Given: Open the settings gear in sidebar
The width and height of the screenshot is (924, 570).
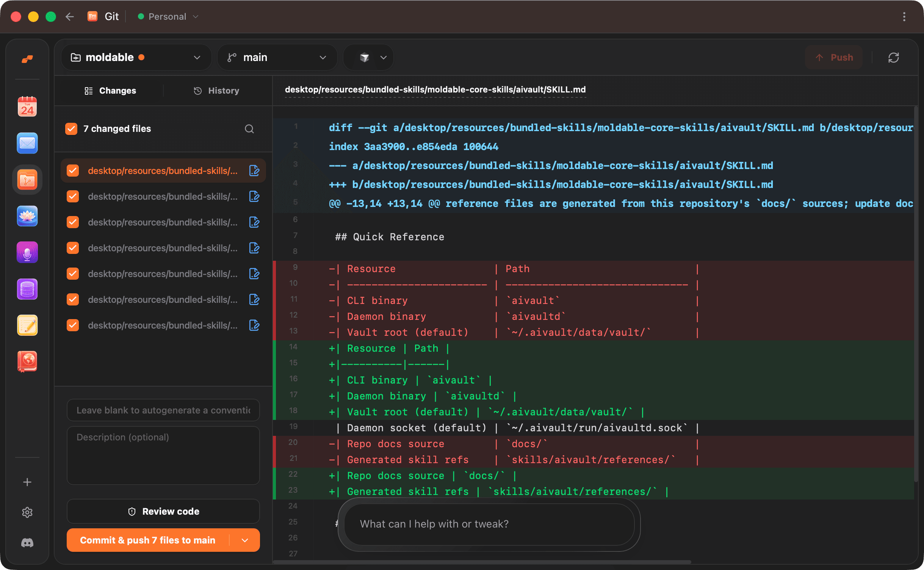Looking at the screenshot, I should click(x=27, y=512).
